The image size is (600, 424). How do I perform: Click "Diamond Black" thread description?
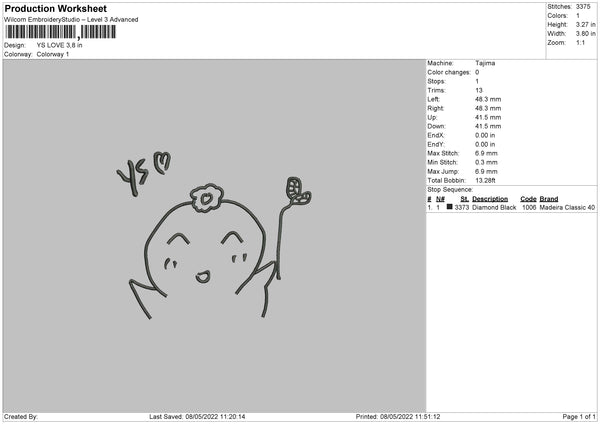[x=494, y=207]
